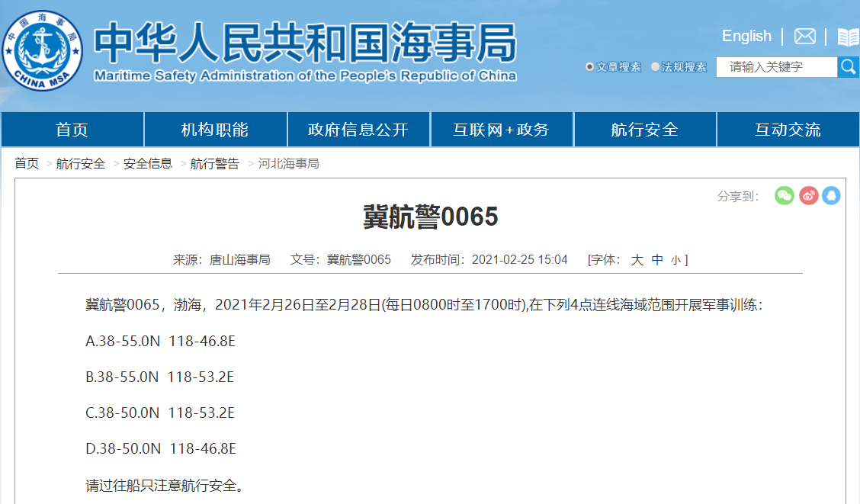The width and height of the screenshot is (860, 504).
Task: Click coordinate line A.38-55.0N 118-46.8E
Action: (160, 341)
